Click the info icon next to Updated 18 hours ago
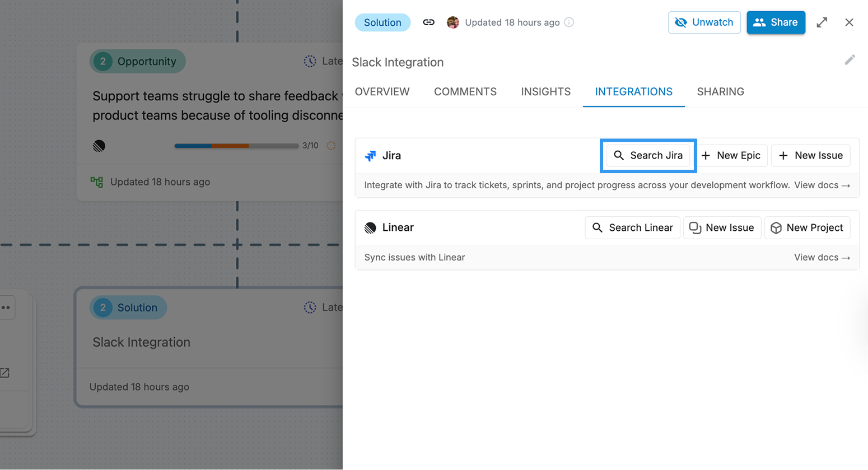Image resolution: width=868 pixels, height=470 pixels. point(569,22)
